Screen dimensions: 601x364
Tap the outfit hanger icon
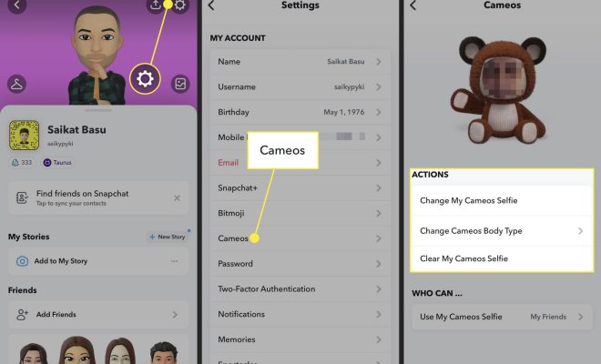click(16, 84)
